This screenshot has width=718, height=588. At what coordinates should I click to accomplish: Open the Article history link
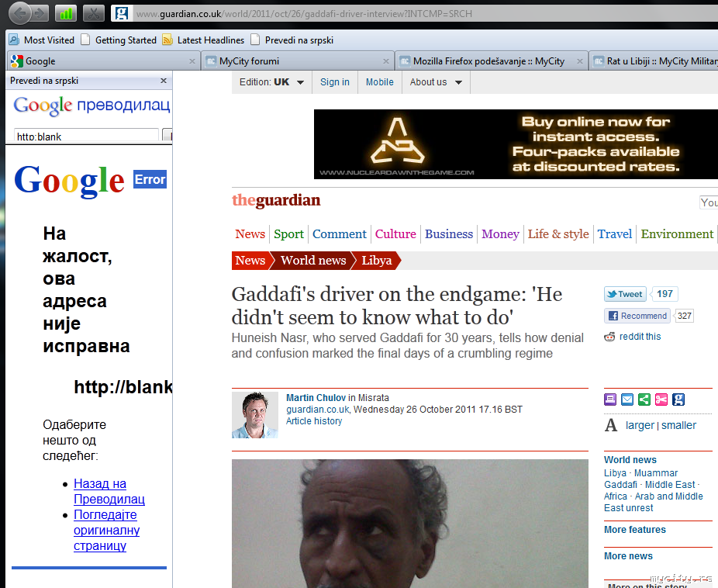pos(314,421)
